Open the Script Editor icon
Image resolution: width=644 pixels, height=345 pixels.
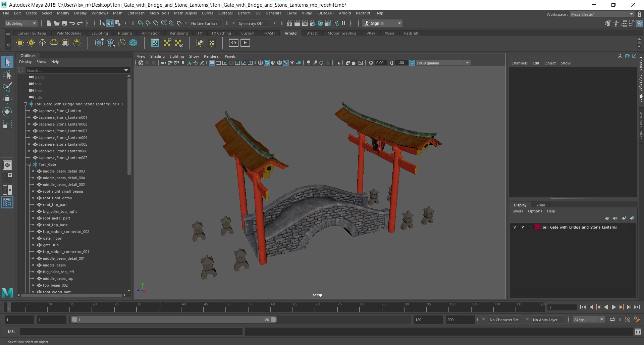tap(638, 332)
